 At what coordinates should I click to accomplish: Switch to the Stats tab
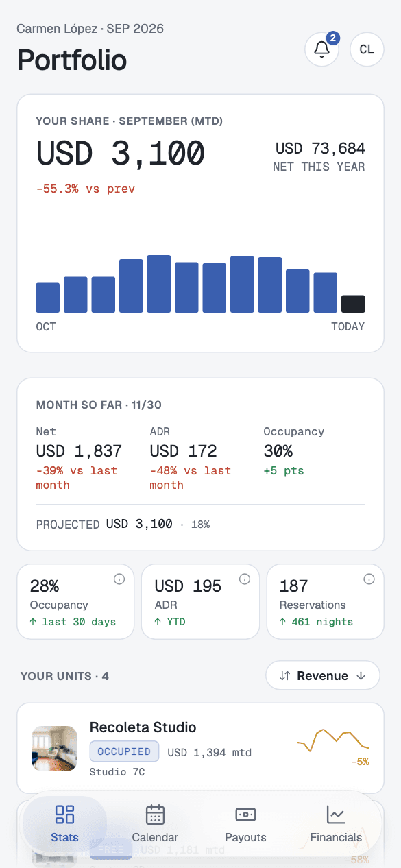click(x=64, y=824)
